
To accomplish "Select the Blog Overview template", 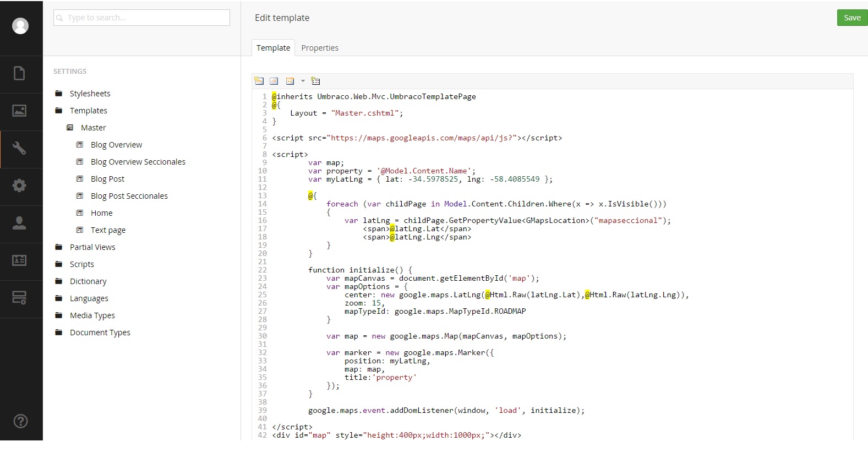I will 116,145.
